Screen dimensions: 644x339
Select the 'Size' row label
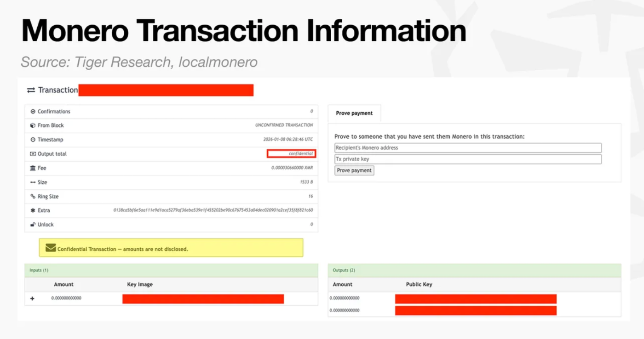(42, 182)
